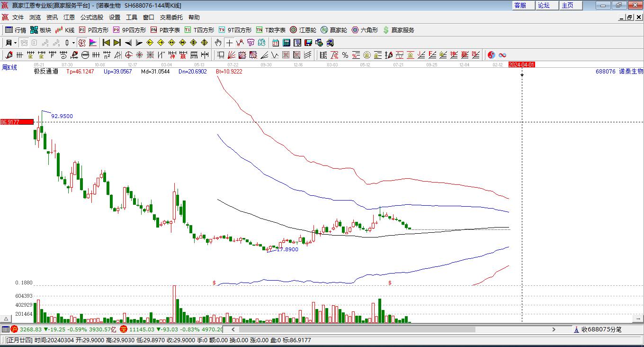
Task: Open the P数字表 tool
Action: click(165, 30)
